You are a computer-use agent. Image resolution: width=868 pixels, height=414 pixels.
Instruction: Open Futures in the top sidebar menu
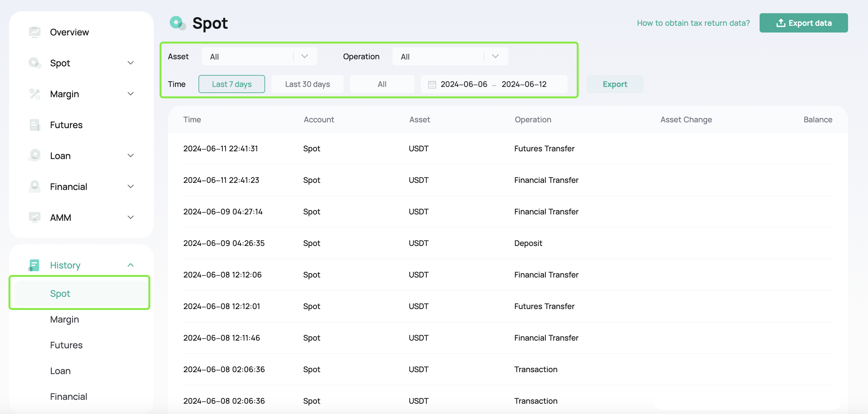tap(66, 125)
